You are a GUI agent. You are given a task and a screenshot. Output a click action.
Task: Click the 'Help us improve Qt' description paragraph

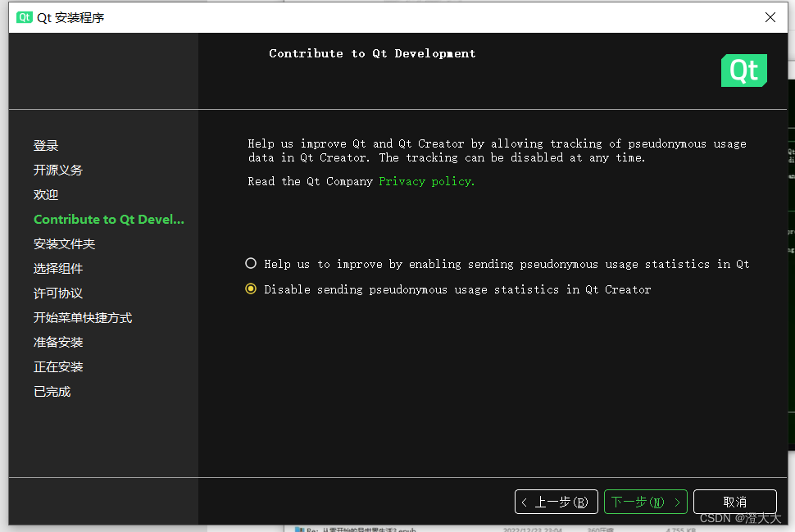pyautogui.click(x=497, y=151)
